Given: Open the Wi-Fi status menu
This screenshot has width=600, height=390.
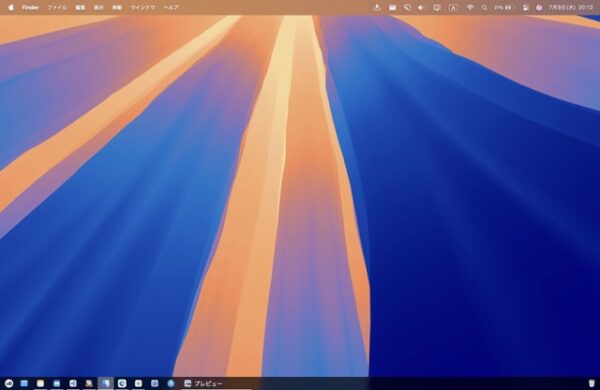Looking at the screenshot, I should (x=470, y=7).
